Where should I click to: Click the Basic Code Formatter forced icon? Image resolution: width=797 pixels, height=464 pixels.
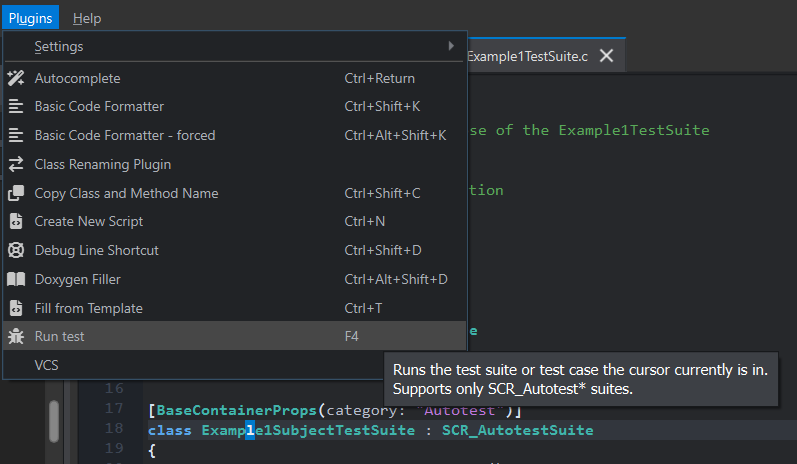(x=16, y=135)
